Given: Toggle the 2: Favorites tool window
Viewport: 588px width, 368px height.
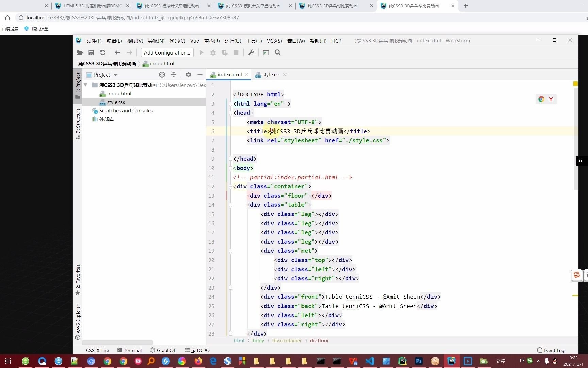Looking at the screenshot, I should coord(78,280).
